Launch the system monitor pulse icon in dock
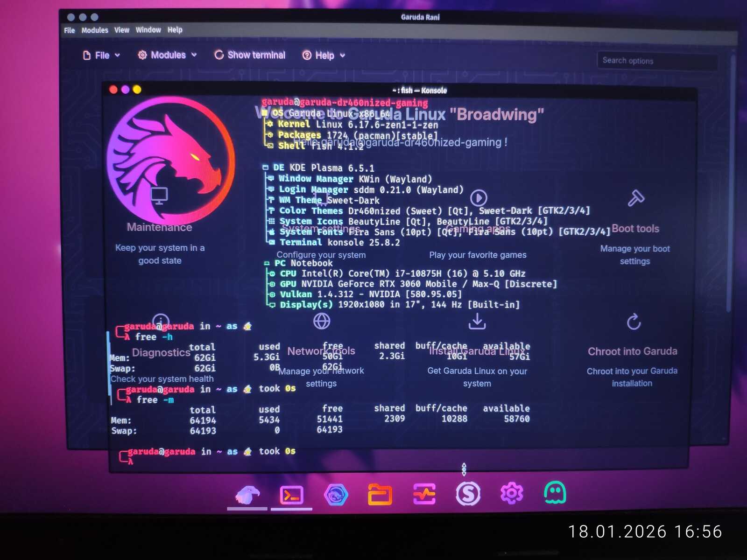Image resolution: width=747 pixels, height=560 pixels. [x=424, y=494]
